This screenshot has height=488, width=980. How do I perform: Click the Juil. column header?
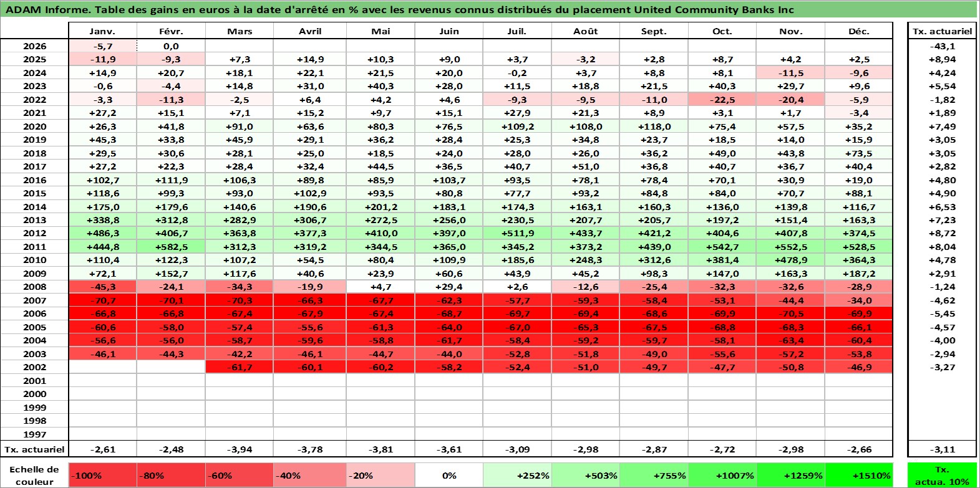517,31
